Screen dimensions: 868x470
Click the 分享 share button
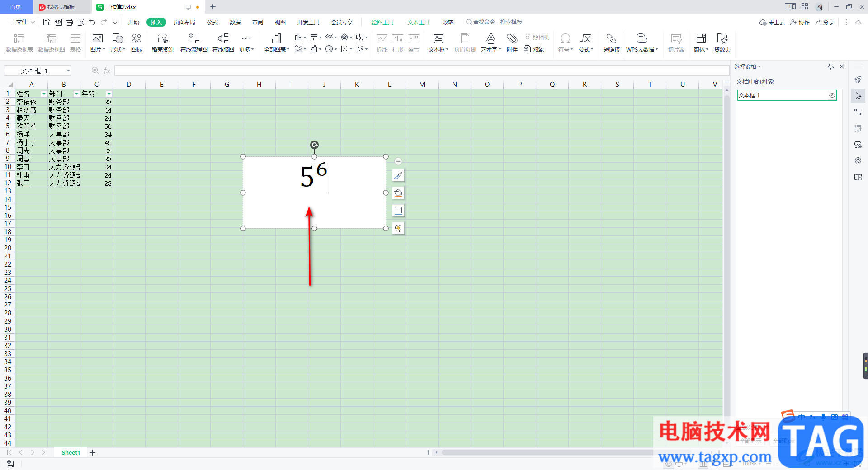pyautogui.click(x=824, y=22)
